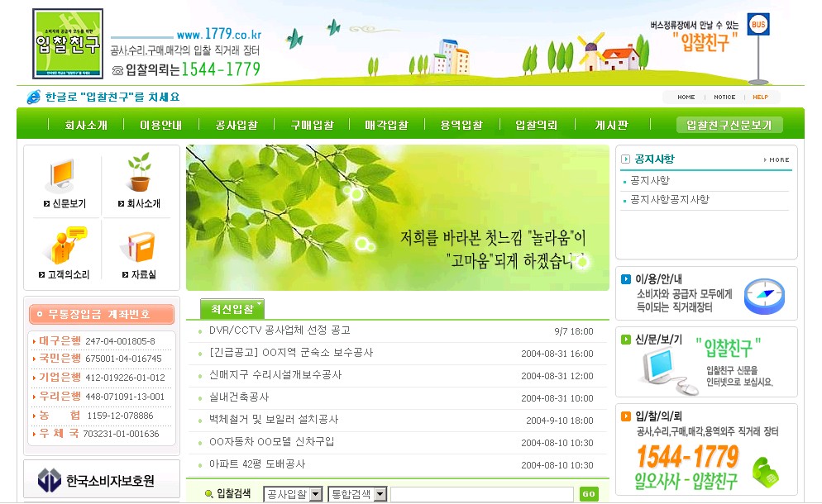Open the 회사소개 plant pot icon

point(140,173)
